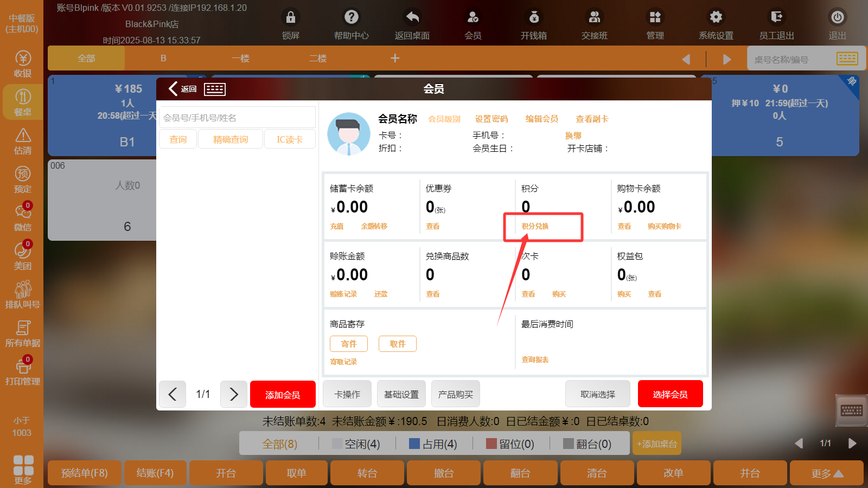The height and width of the screenshot is (488, 868).
Task: Open the 排队叫号 queue icon
Action: coord(23,290)
